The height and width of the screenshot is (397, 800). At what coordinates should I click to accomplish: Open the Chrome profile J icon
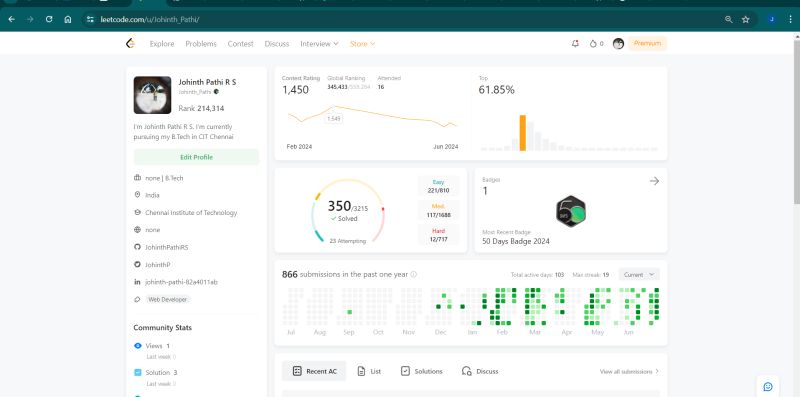(771, 19)
